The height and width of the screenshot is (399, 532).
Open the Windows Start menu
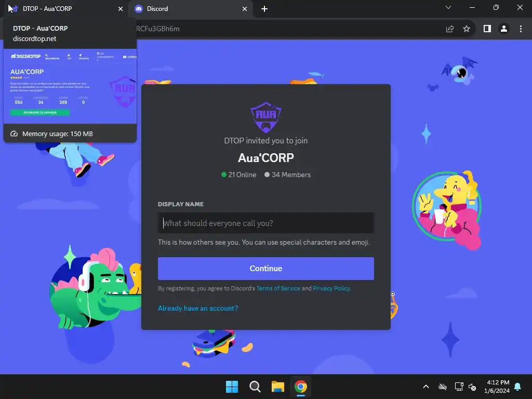coord(232,387)
